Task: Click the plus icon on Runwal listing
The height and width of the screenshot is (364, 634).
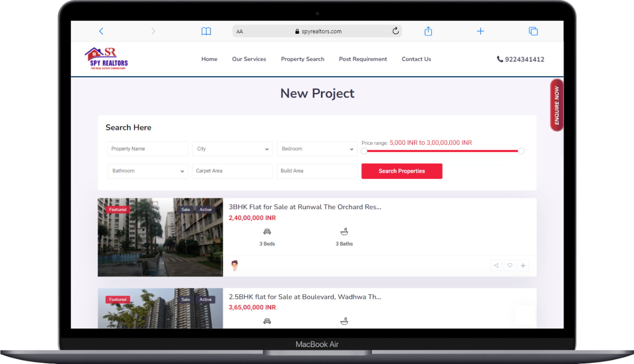Action: pyautogui.click(x=523, y=266)
